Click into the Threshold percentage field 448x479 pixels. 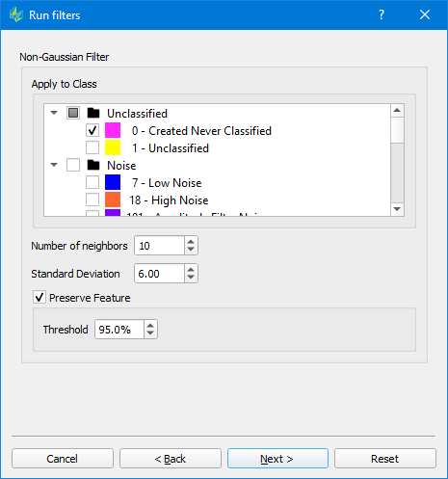[x=119, y=330]
